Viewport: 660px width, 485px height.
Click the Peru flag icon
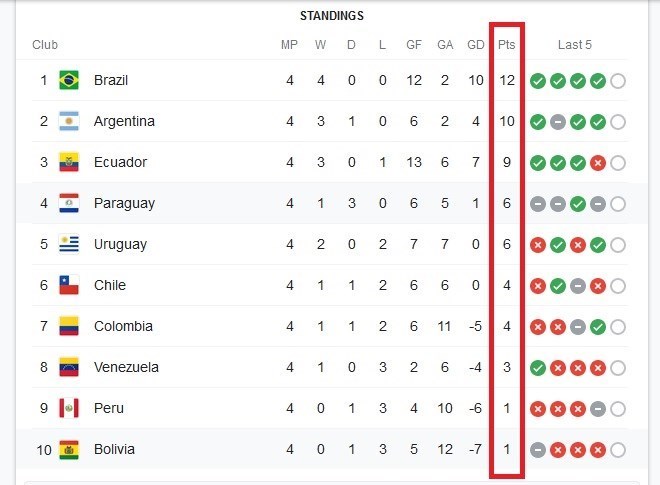69,408
